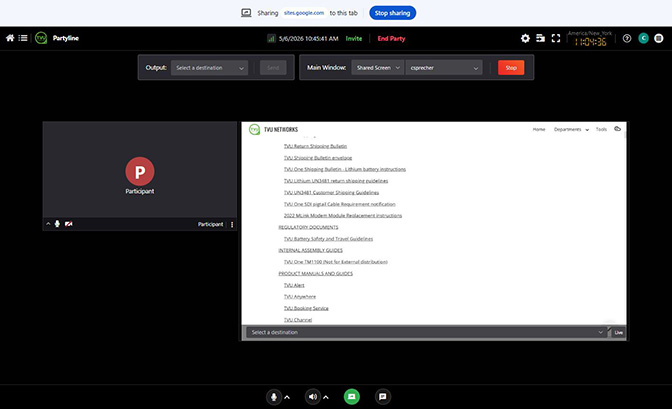
Task: Click the Participant name label in tile footer
Action: [210, 224]
